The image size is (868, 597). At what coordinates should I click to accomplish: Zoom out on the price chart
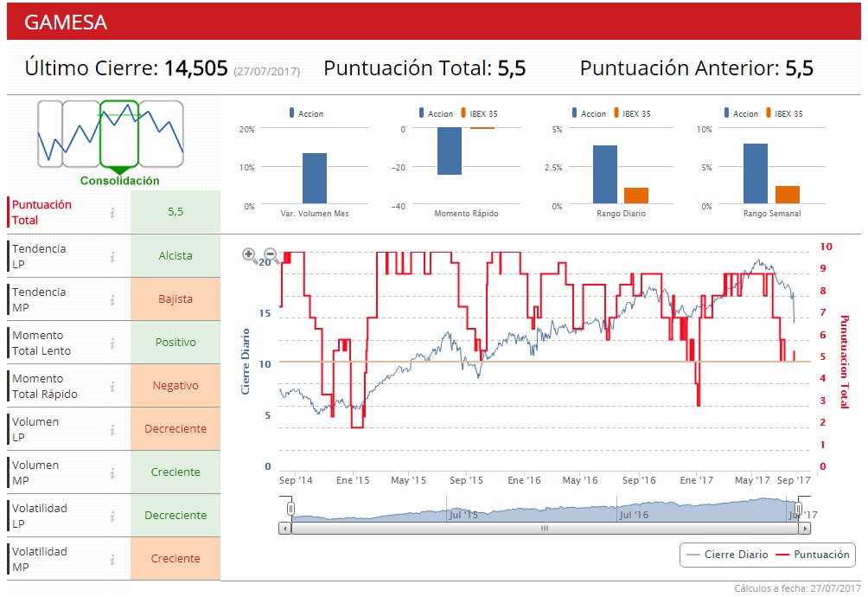271,254
